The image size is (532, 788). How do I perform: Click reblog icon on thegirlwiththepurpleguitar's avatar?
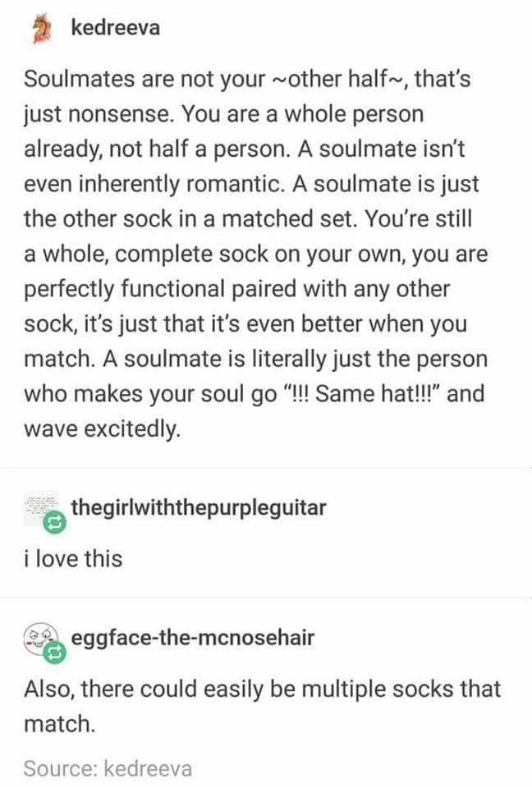click(x=54, y=523)
